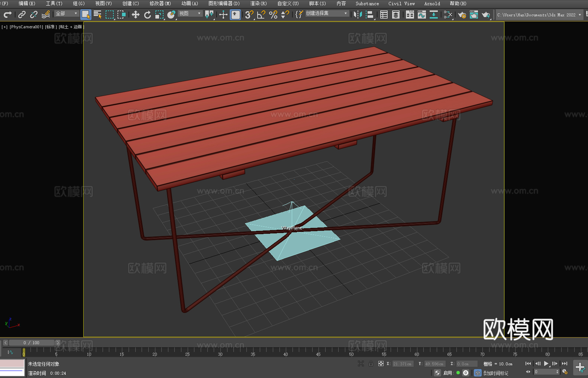Click the Redo arrow icon

point(7,14)
